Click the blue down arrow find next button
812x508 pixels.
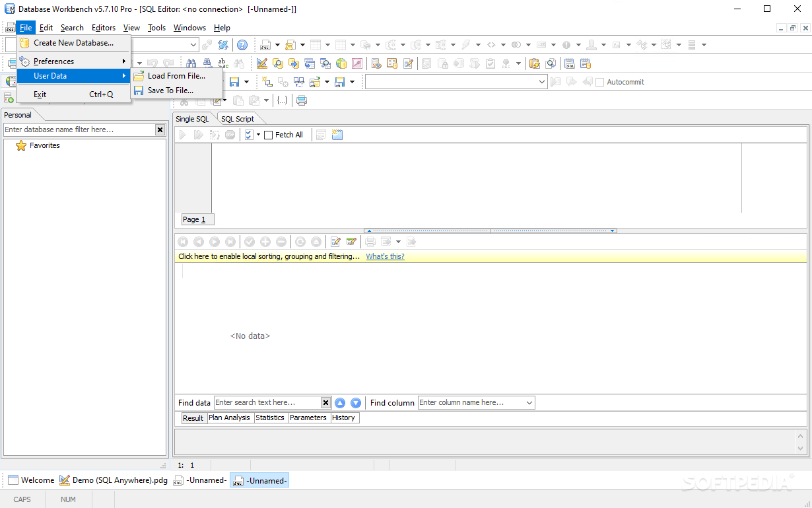coord(356,403)
